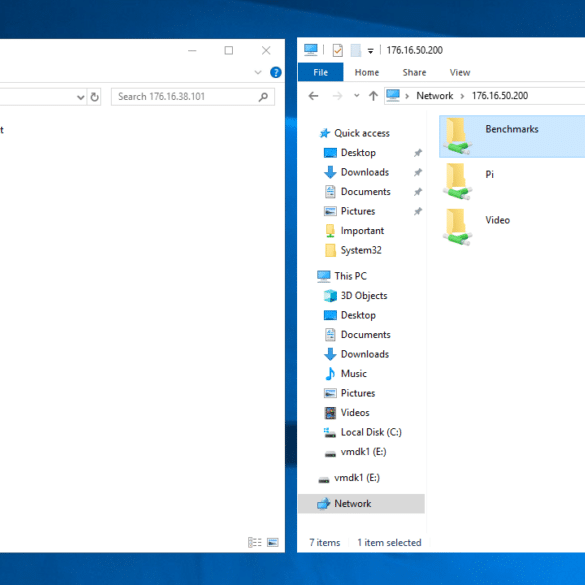Switch to details view icon in status bar
Viewport: 585px width, 585px height.
(x=255, y=542)
